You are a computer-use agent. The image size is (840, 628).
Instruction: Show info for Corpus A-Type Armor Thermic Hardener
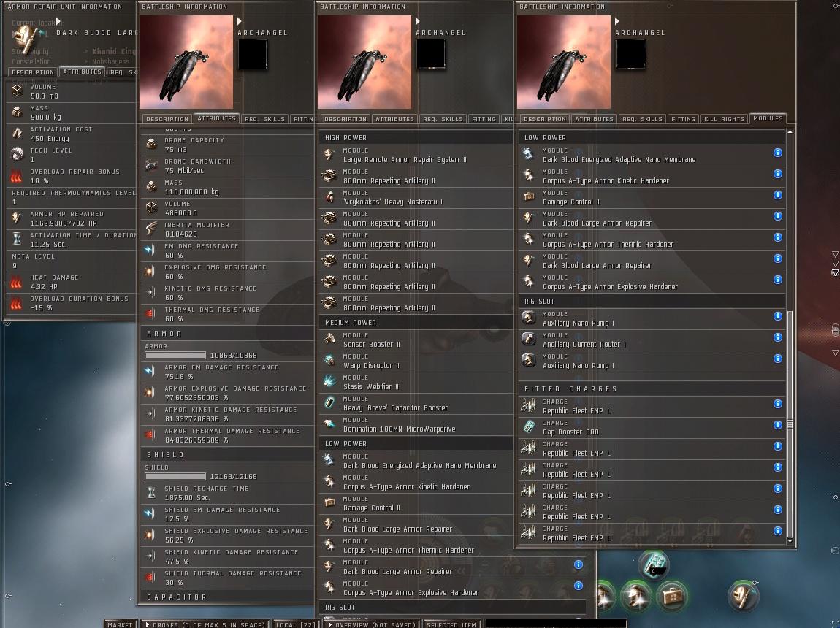point(778,237)
